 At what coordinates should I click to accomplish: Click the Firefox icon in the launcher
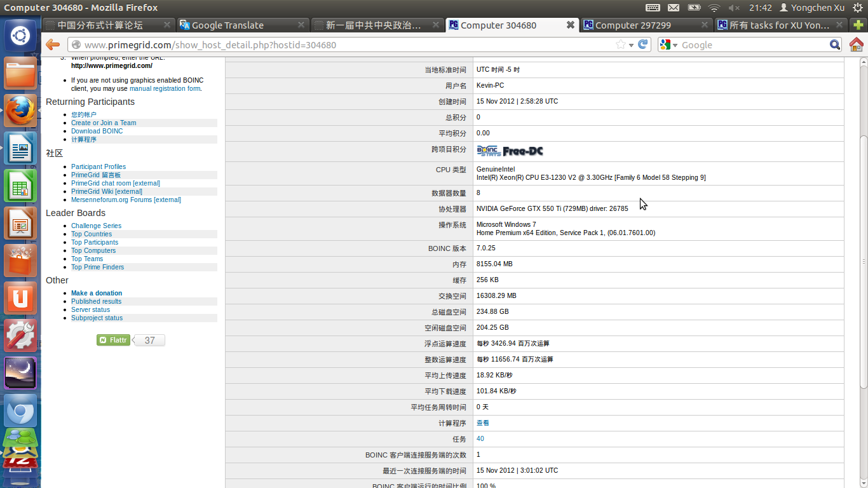(20, 111)
